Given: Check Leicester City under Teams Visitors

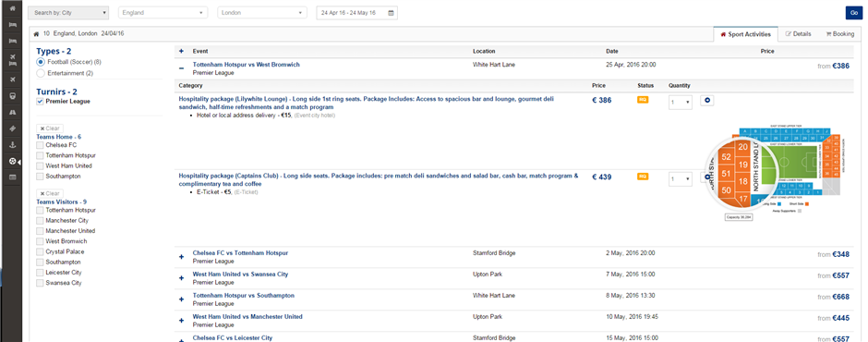Looking at the screenshot, I should (x=40, y=272).
